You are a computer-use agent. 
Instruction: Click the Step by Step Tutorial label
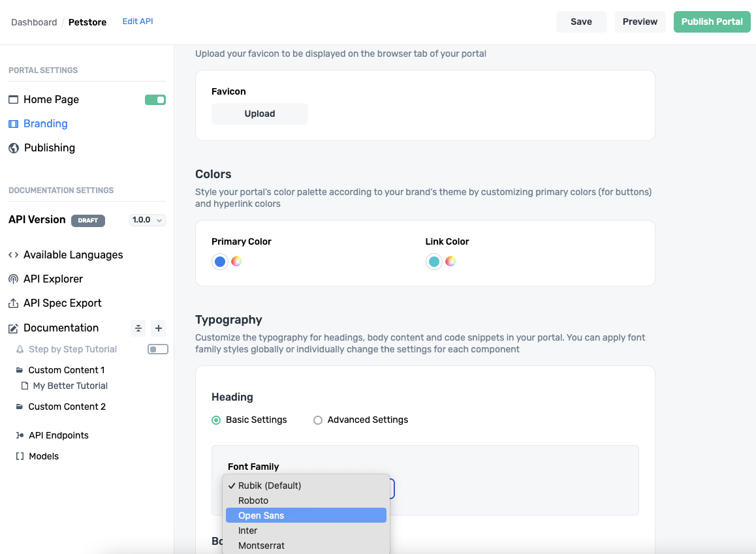[x=73, y=349]
